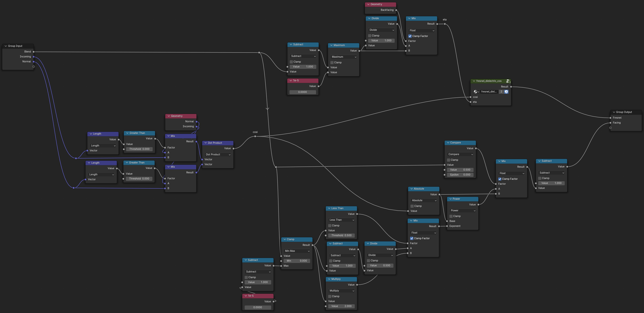Screen dimensions: 644x313
Task: Click node group icon in fresnel_dielectric_cos header
Action: [x=508, y=81]
